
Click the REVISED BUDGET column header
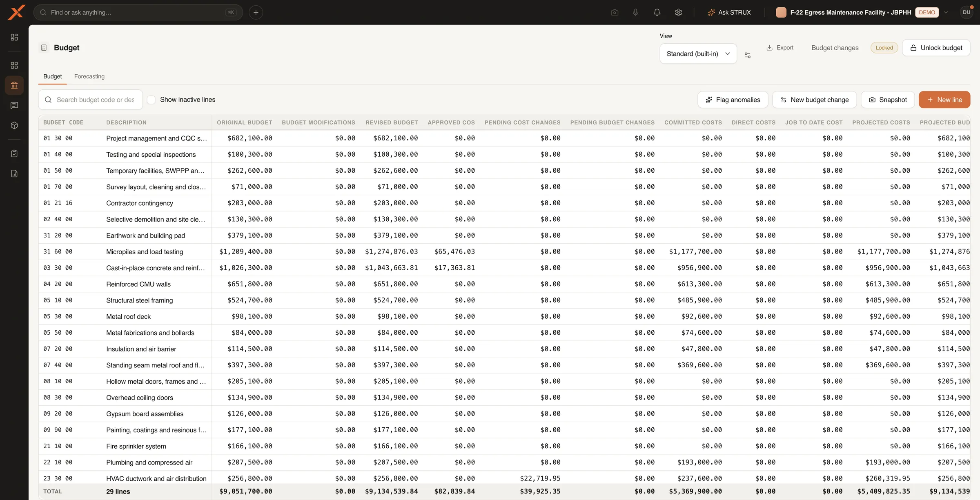(x=392, y=122)
